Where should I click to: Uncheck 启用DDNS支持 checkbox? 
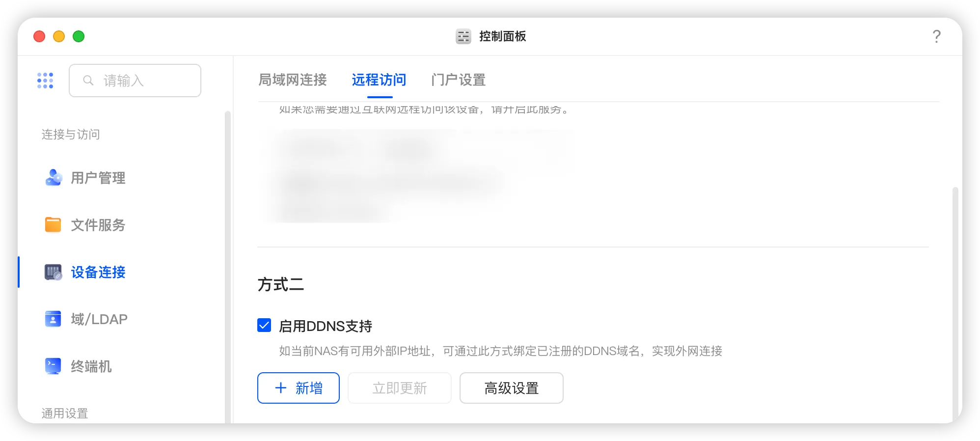point(264,325)
